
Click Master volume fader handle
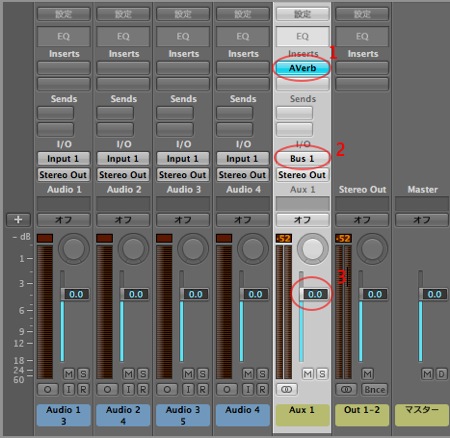433,294
